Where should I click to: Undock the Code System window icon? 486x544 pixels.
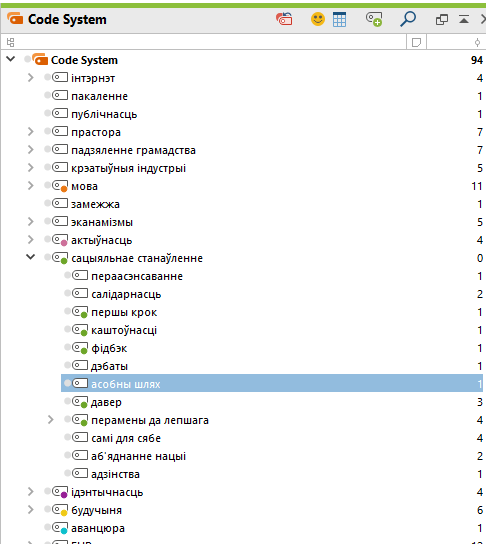442,19
